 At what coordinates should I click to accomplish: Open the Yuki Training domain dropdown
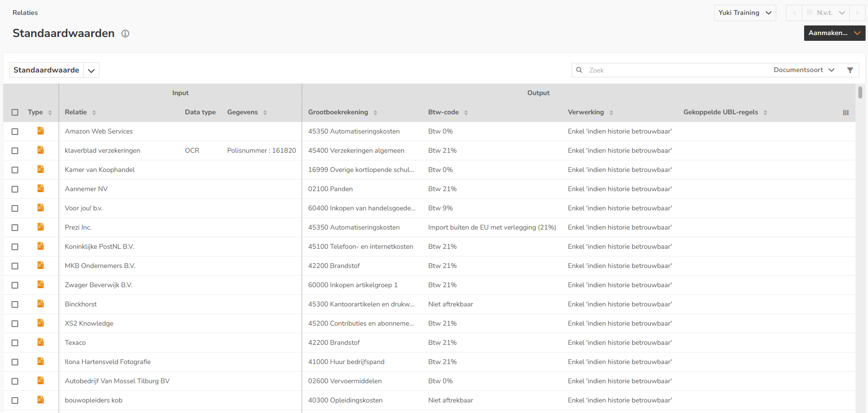(x=745, y=13)
